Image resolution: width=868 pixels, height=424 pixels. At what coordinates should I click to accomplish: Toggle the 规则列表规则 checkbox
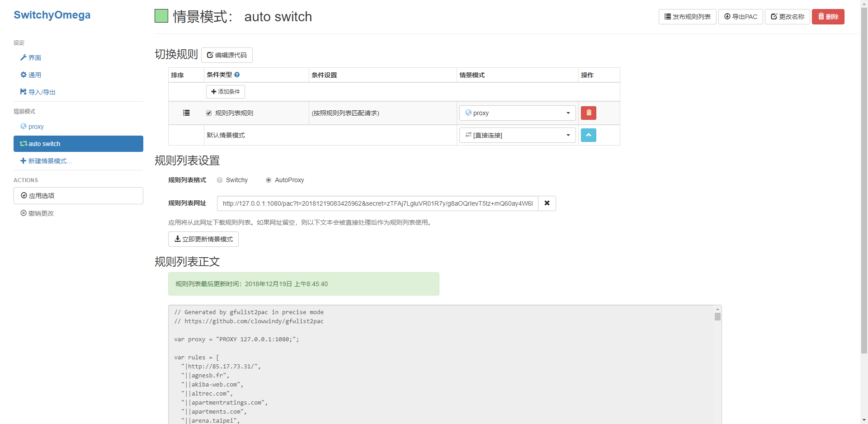click(x=209, y=113)
